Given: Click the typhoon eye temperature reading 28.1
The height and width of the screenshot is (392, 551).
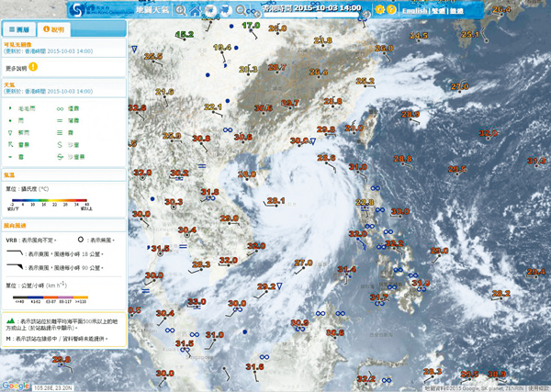Looking at the screenshot, I should tap(275, 200).
